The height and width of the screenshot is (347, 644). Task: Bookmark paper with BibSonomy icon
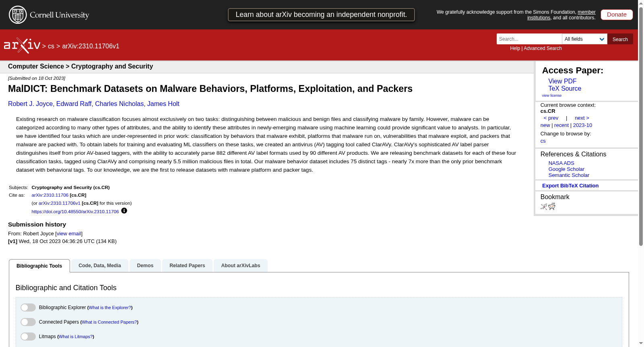[x=544, y=207]
